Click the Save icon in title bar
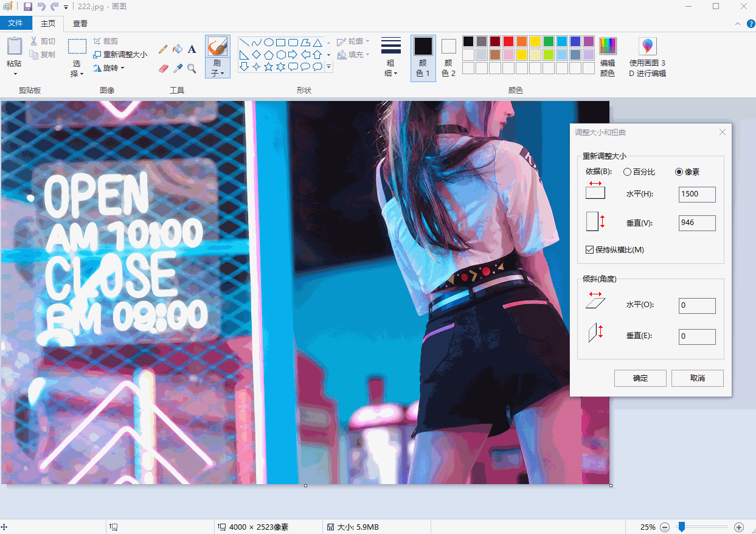Image resolution: width=756 pixels, height=534 pixels. point(28,7)
